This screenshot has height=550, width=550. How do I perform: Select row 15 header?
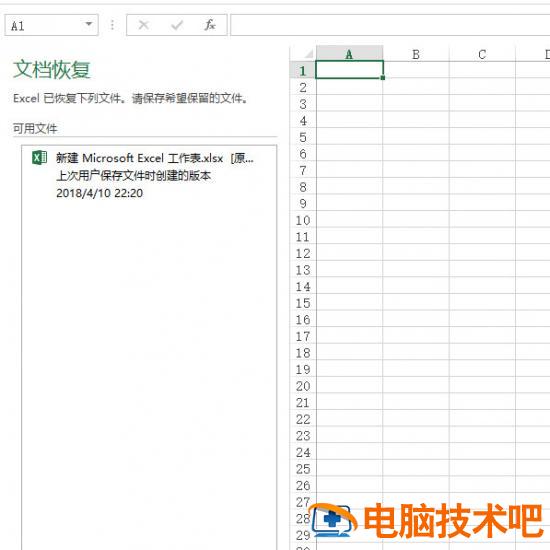pos(303,303)
